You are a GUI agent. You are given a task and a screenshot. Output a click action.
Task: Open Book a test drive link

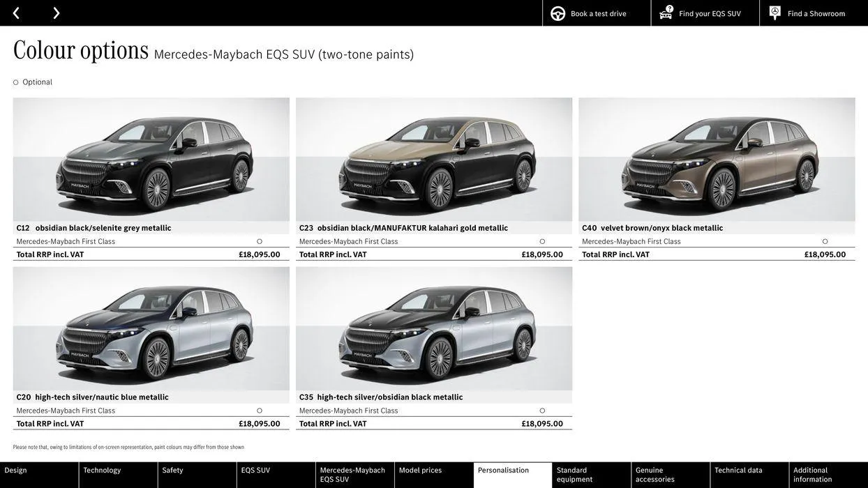[599, 13]
